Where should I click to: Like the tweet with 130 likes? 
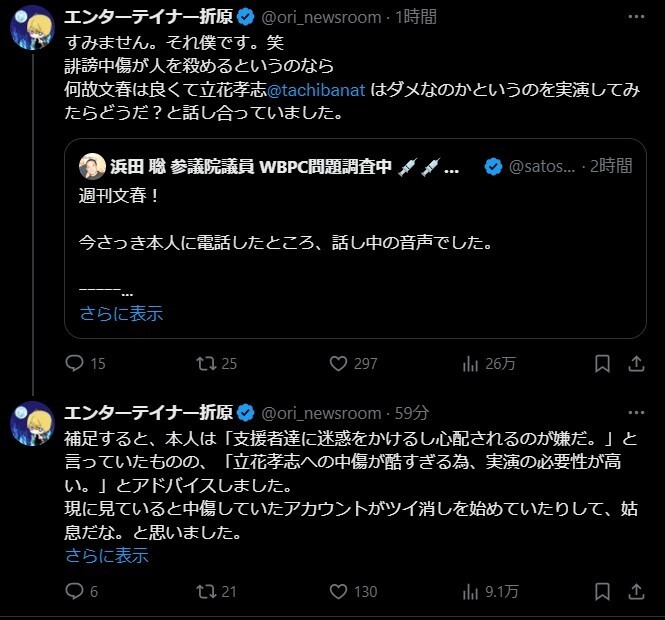click(x=340, y=591)
